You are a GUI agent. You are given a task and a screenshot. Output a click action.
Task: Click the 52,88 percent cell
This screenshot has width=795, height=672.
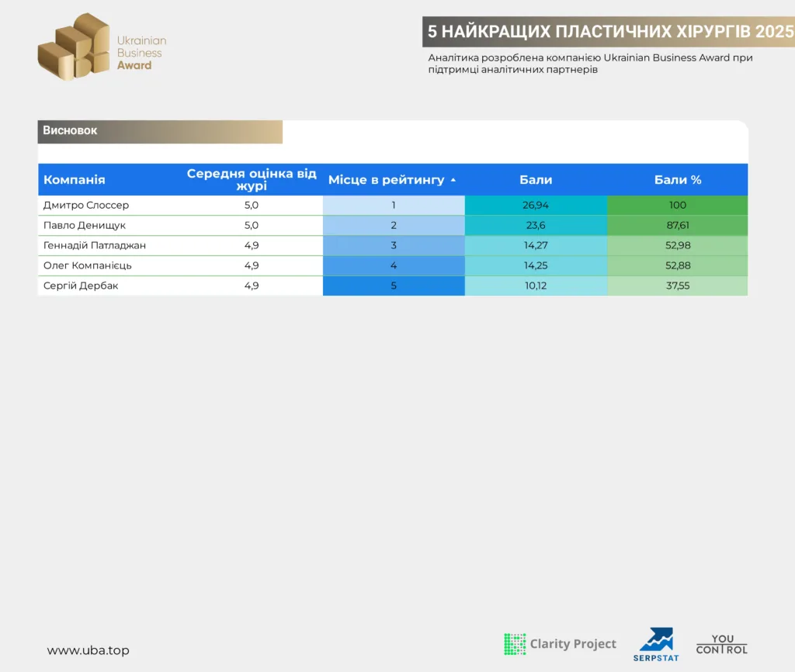coord(677,265)
